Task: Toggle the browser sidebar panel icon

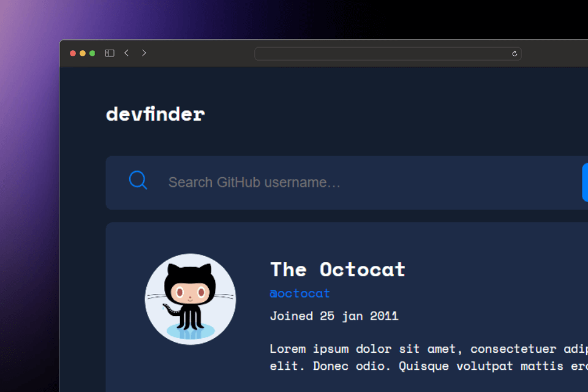Action: (x=110, y=53)
